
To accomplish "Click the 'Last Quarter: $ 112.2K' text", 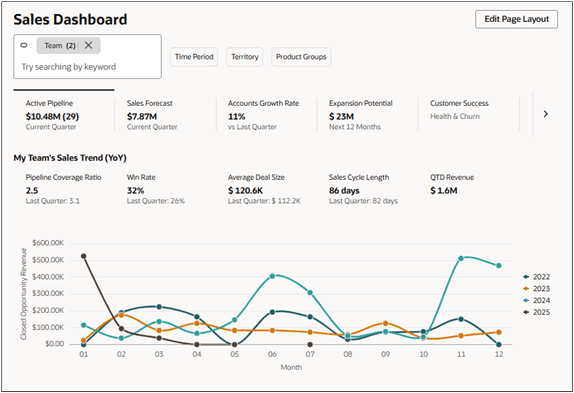I will click(264, 201).
